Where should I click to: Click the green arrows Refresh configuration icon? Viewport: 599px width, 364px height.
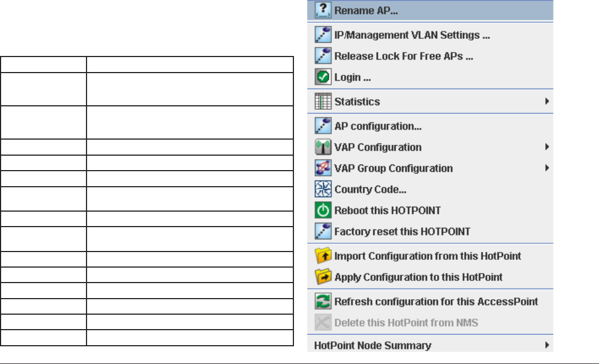(323, 301)
